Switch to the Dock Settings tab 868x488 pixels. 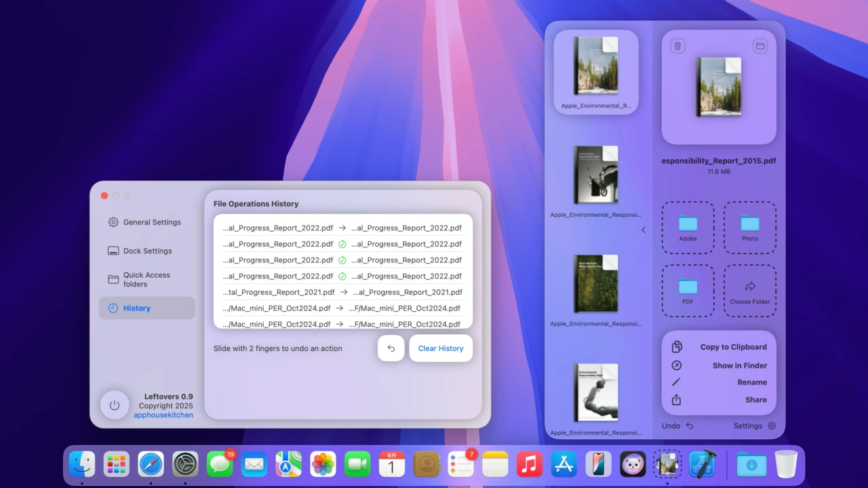click(x=146, y=251)
